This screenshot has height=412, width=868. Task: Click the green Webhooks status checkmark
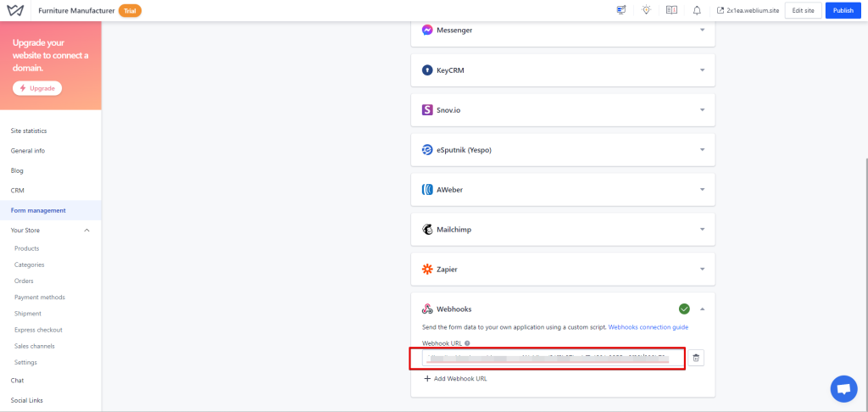[x=684, y=309]
